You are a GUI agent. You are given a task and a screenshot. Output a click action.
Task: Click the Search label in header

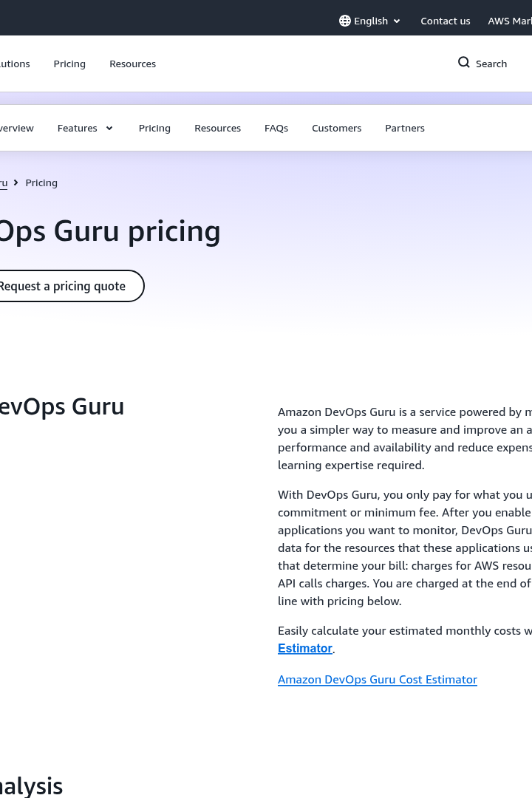pos(491,64)
